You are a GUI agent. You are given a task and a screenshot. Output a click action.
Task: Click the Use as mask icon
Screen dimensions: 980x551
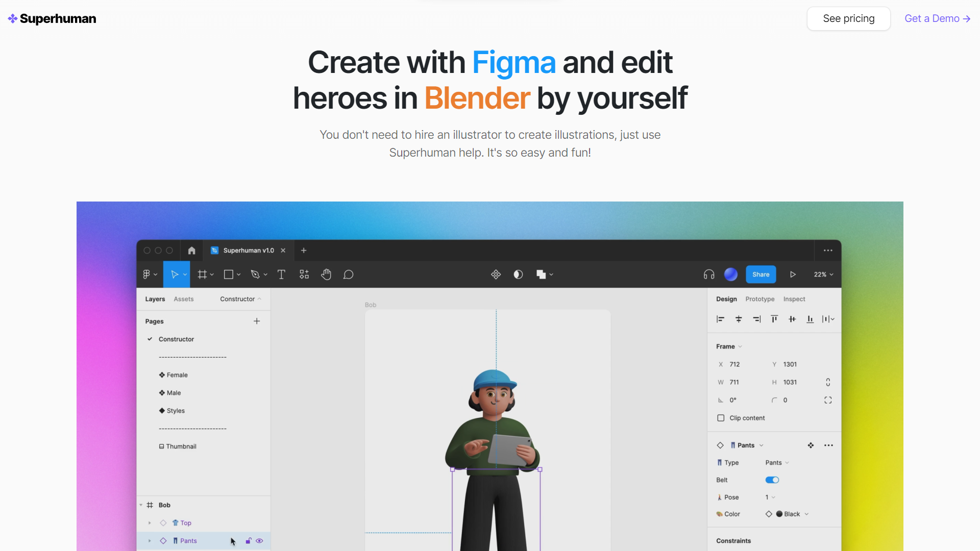[x=518, y=274]
